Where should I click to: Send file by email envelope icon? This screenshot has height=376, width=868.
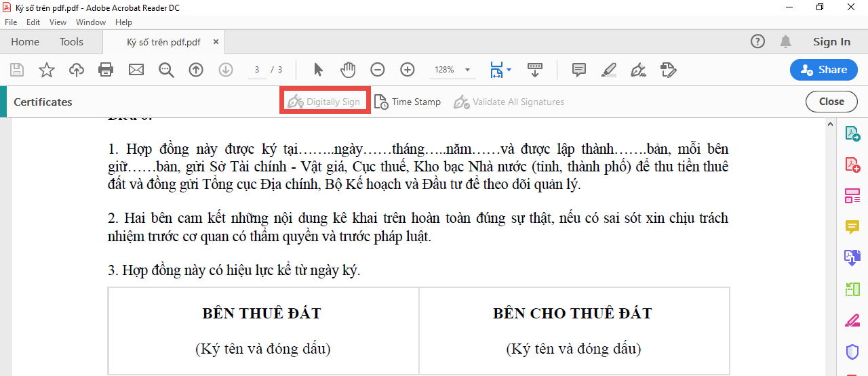click(136, 70)
